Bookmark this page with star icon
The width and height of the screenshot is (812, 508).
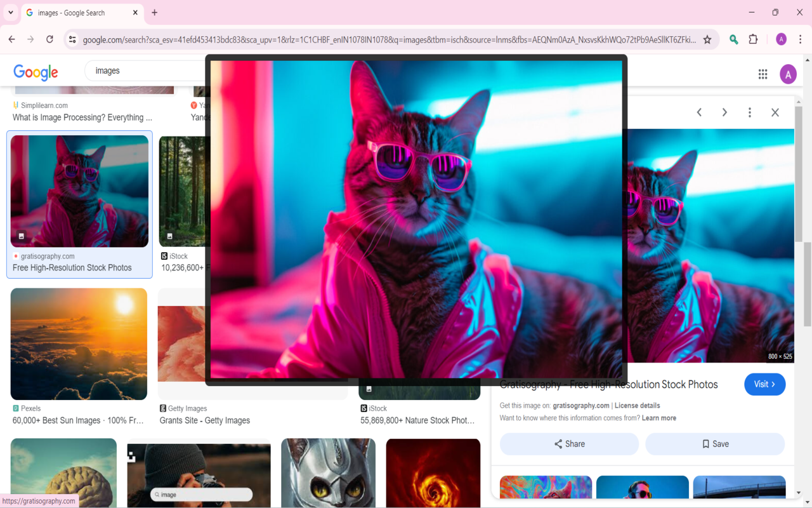[707, 39]
